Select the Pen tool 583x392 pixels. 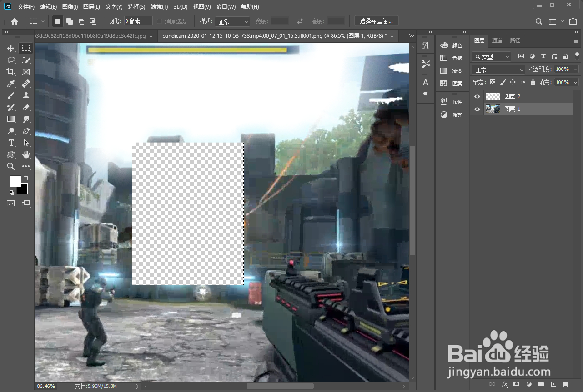(26, 131)
